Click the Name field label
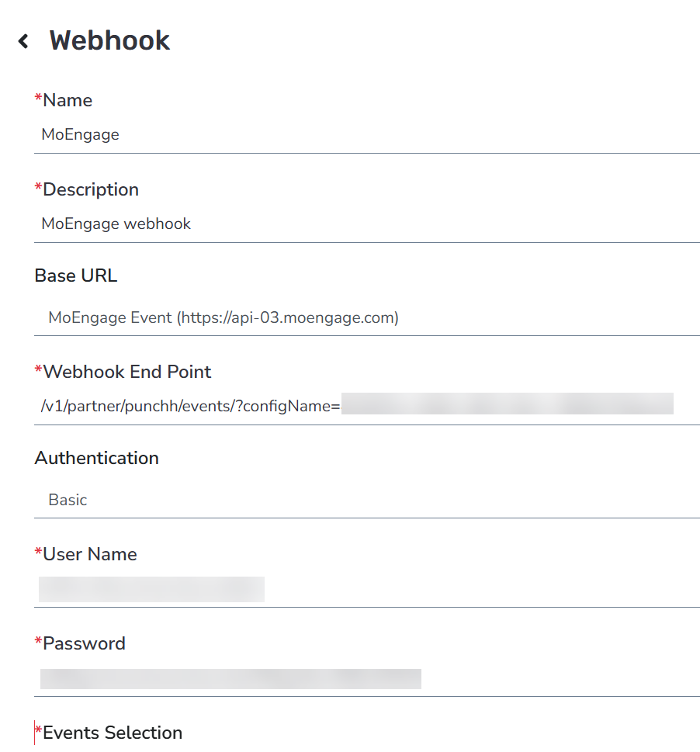 click(68, 100)
